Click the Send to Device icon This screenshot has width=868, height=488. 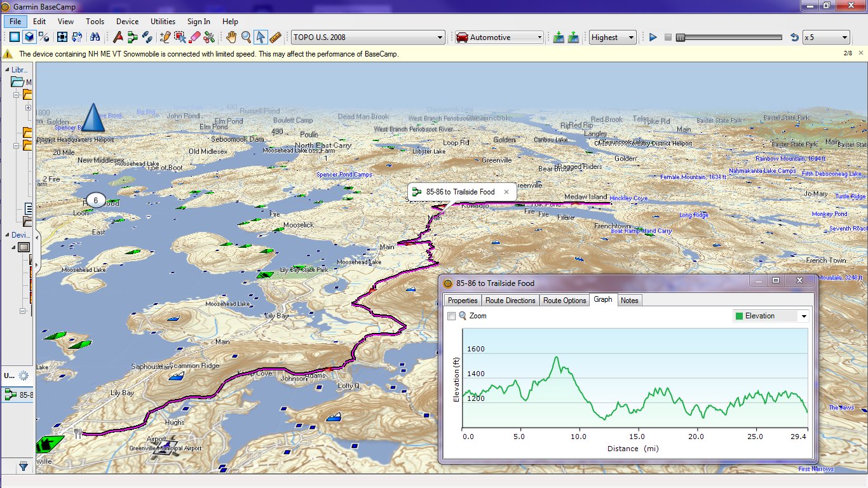point(559,37)
